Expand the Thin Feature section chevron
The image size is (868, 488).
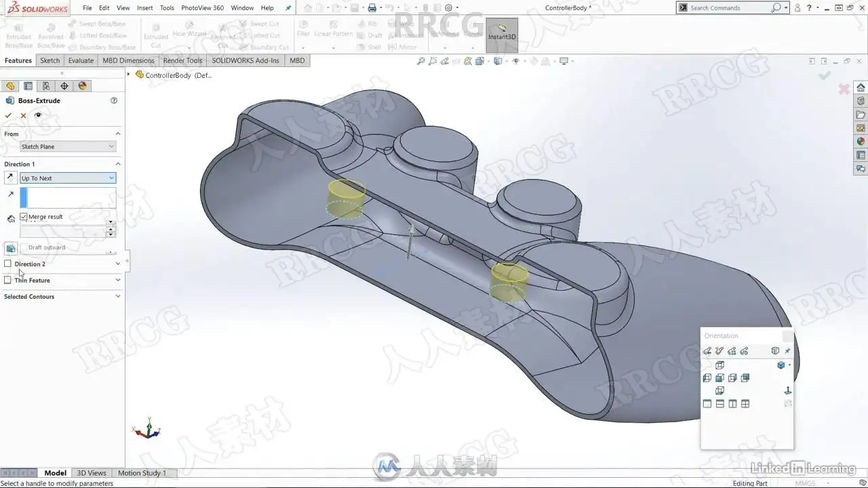[x=118, y=280]
